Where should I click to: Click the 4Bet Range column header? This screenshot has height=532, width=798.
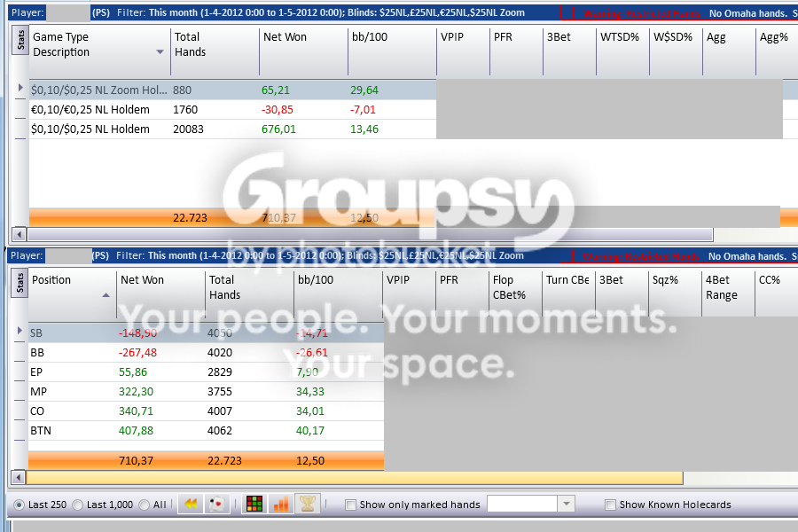coord(728,293)
